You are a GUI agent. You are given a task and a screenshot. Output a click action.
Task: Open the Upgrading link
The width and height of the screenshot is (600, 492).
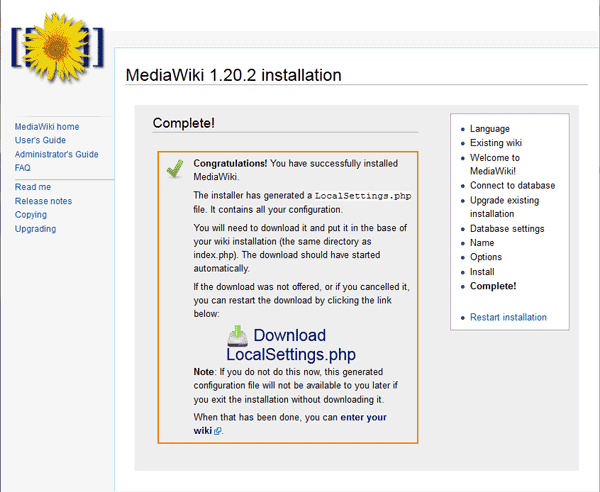coord(35,229)
